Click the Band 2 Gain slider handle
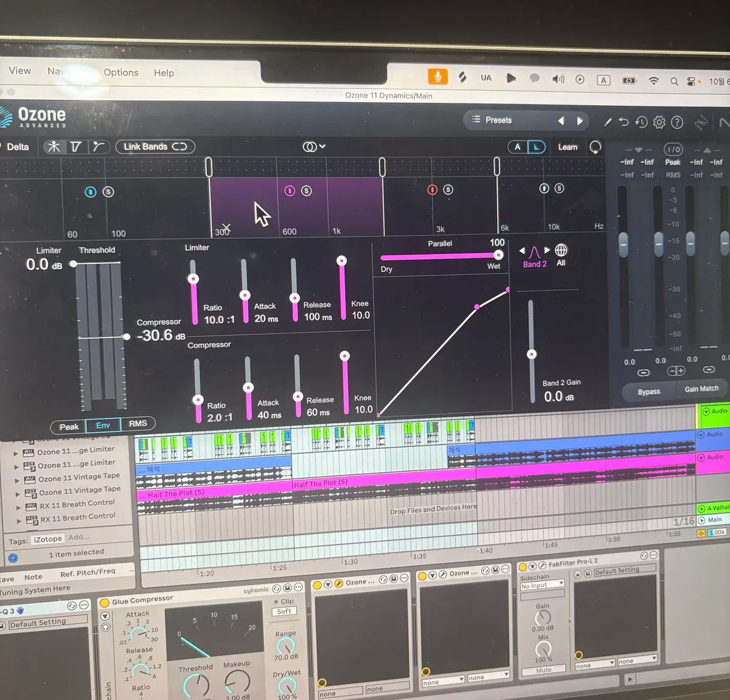This screenshot has width=730, height=700. point(532,354)
